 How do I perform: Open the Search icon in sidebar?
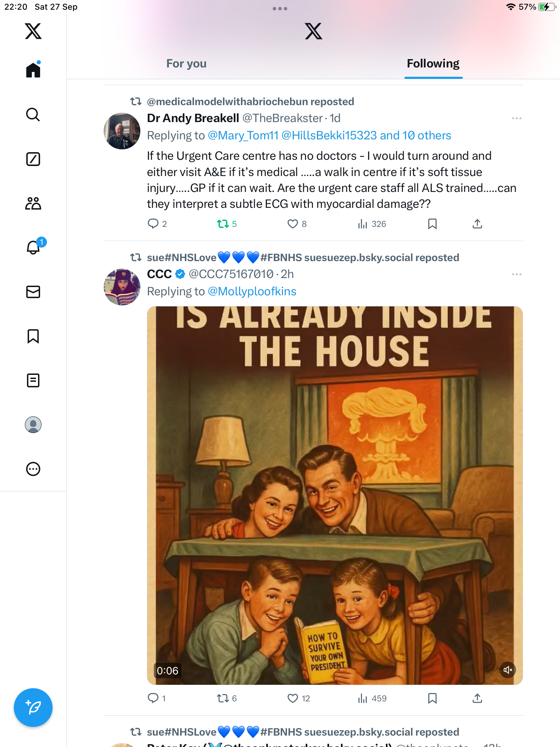point(33,114)
